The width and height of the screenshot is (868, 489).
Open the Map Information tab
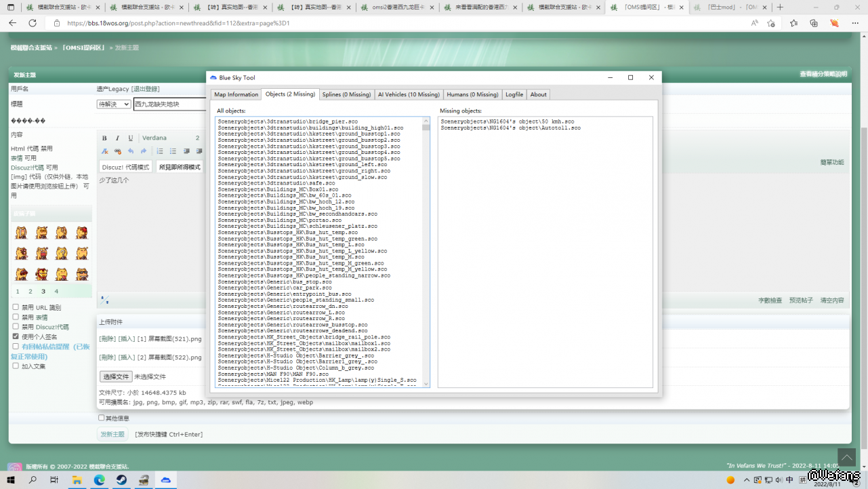(x=236, y=94)
